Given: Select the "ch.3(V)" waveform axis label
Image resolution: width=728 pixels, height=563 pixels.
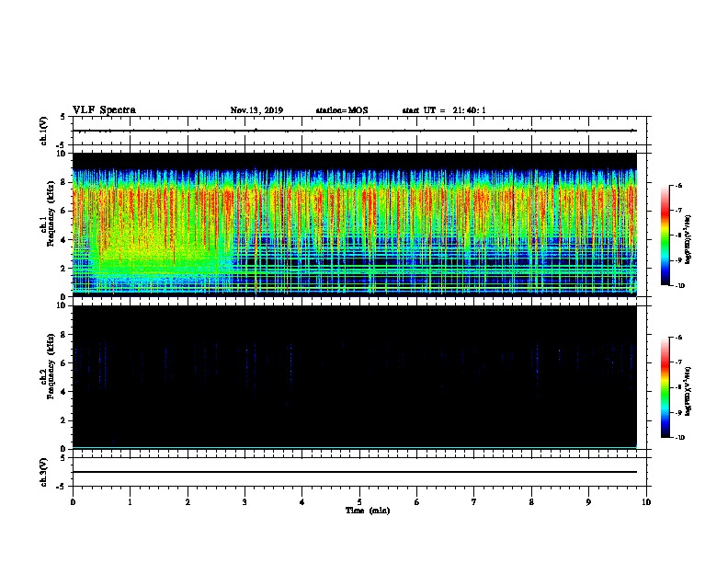Looking at the screenshot, I should pos(44,472).
